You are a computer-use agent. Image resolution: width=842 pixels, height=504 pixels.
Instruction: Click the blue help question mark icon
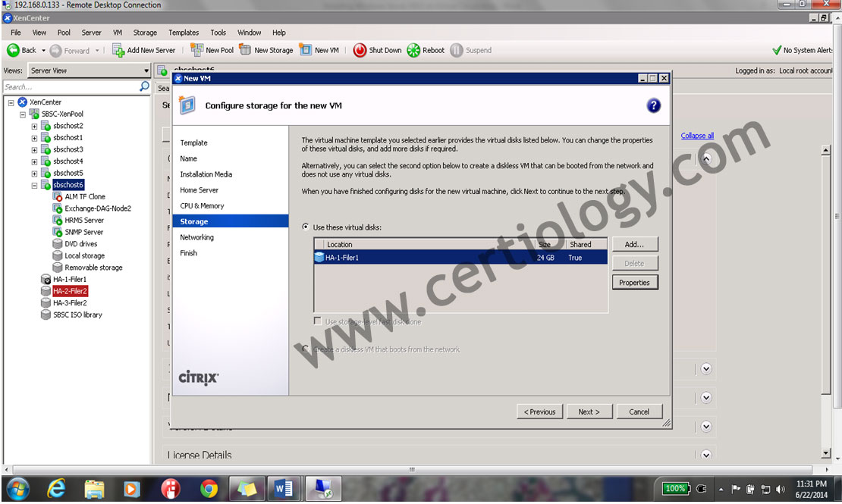[x=654, y=105]
